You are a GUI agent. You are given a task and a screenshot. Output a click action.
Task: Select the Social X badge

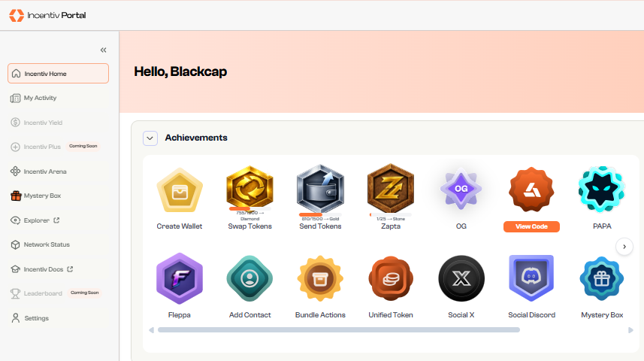[x=461, y=279]
